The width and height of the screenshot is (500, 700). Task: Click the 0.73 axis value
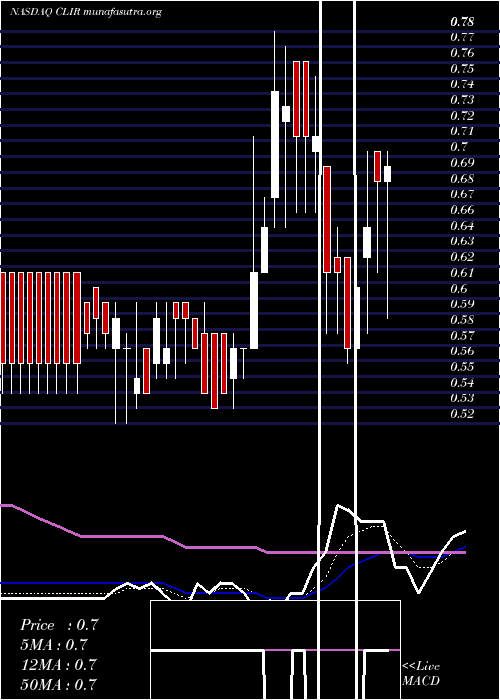click(462, 100)
